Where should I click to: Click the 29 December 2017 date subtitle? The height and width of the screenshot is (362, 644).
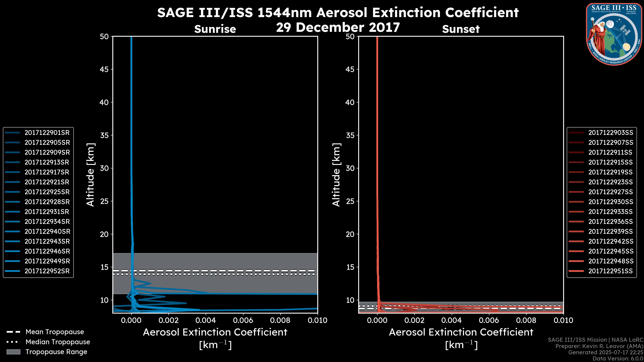(x=338, y=27)
